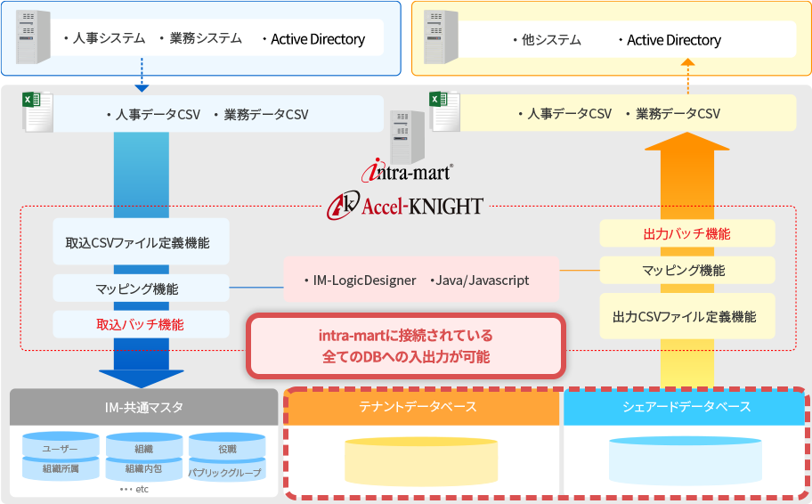Viewport: 812px width, 504px height.
Task: Click the red-bordered intra-martに接続されている callout
Action: pyautogui.click(x=405, y=346)
